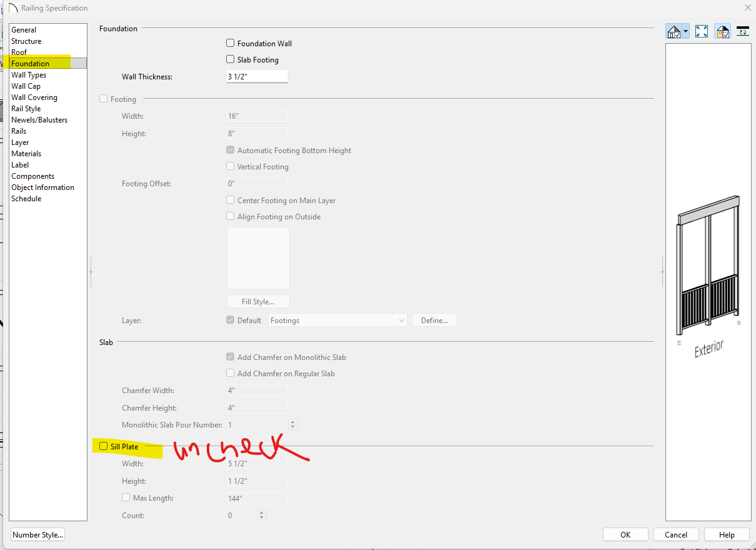This screenshot has width=756, height=550.
Task: Close the Railing Specification dialog
Action: tap(747, 7)
